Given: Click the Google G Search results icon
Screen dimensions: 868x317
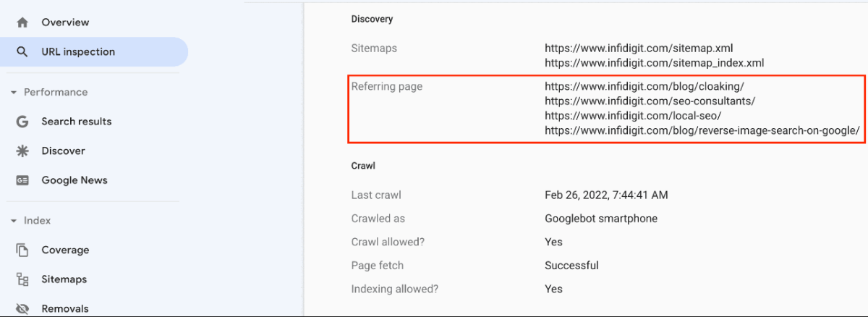Looking at the screenshot, I should [x=22, y=122].
